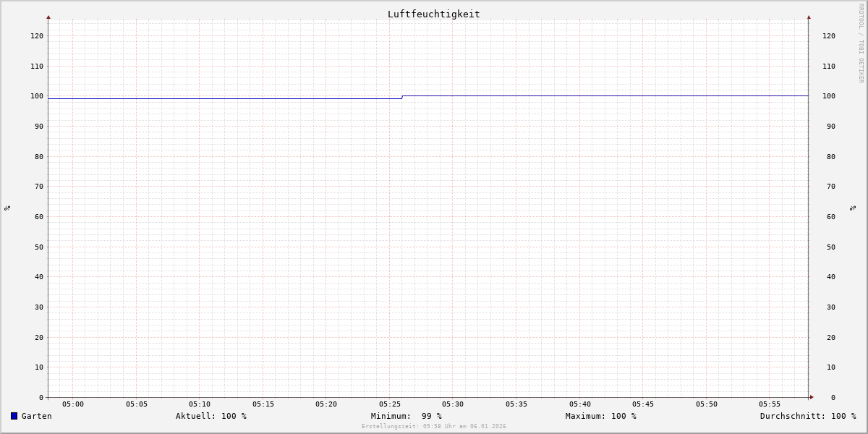The height and width of the screenshot is (434, 868).
Task: Click the 05:35 time axis label
Action: [x=516, y=404]
